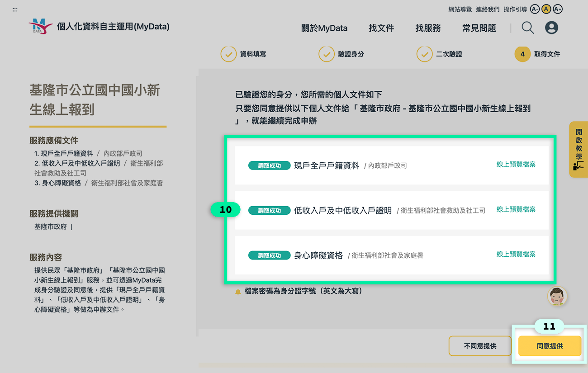588x373 pixels.
Task: Click the 調取成功 badge for 現戶全戶戶籍資料
Action: pyautogui.click(x=269, y=165)
